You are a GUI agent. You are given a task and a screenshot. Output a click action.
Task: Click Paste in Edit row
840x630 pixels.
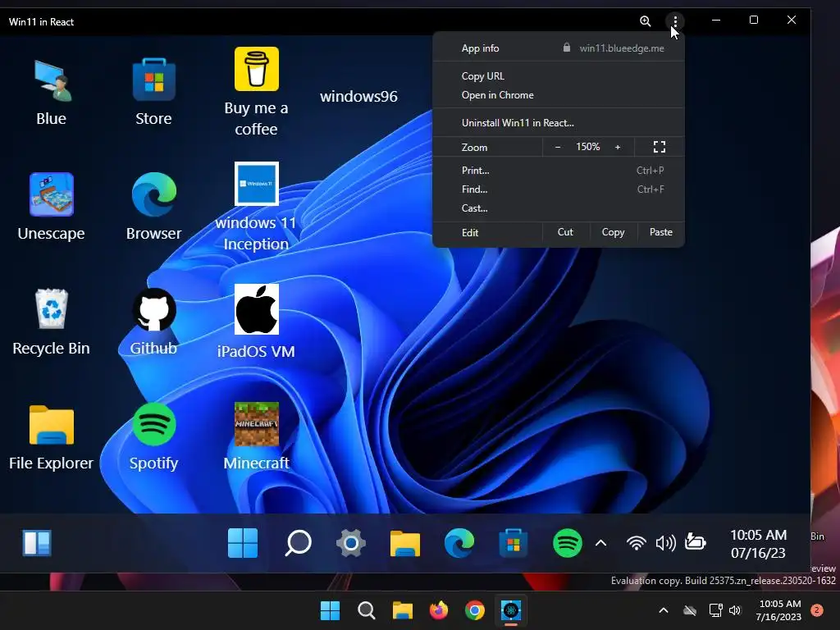coord(661,232)
